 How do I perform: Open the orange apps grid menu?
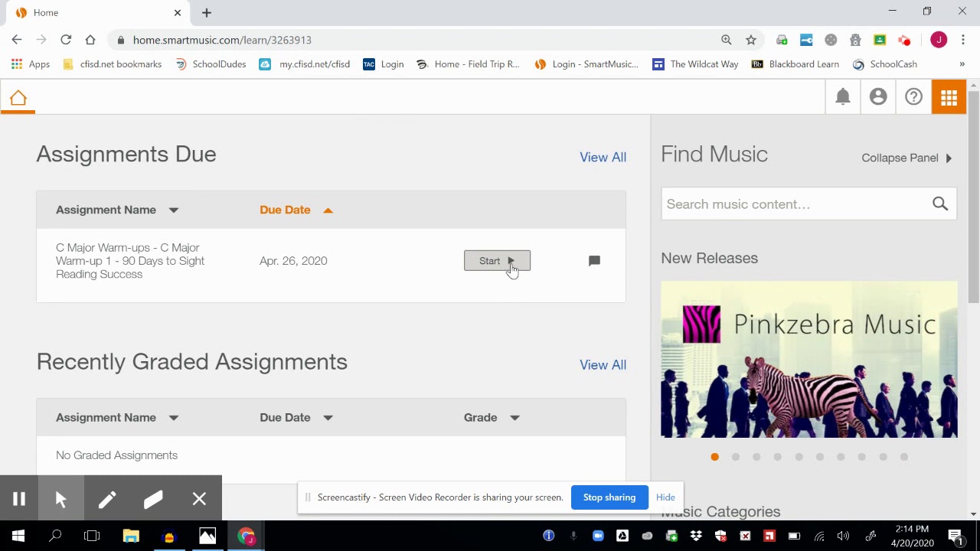pos(949,97)
